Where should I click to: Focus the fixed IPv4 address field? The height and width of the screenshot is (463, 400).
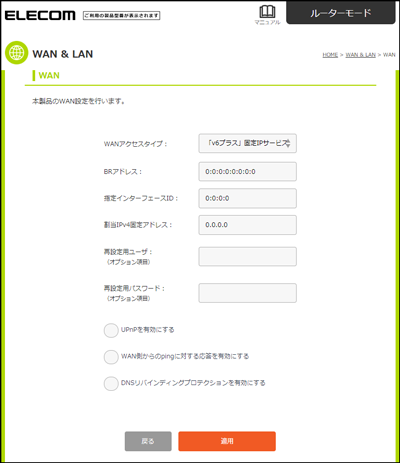247,225
